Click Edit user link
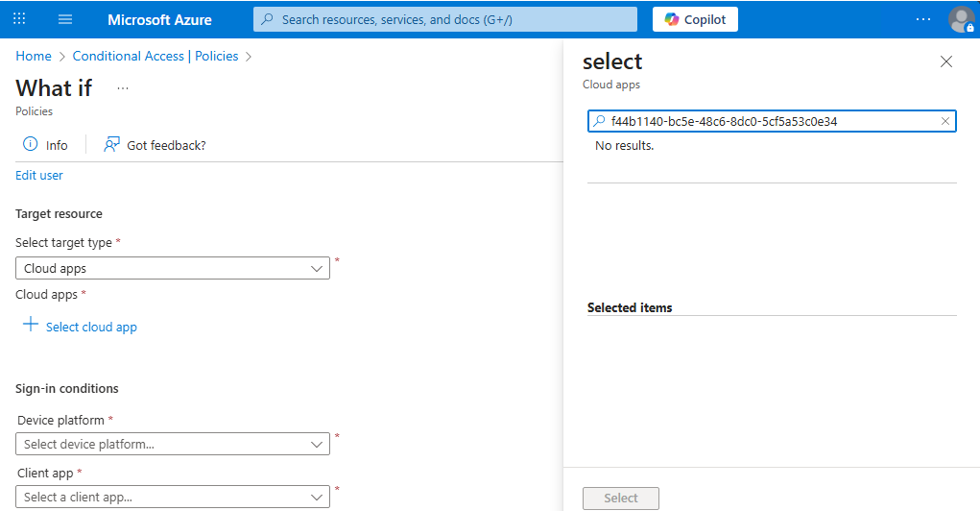The image size is (980, 511). coord(39,175)
